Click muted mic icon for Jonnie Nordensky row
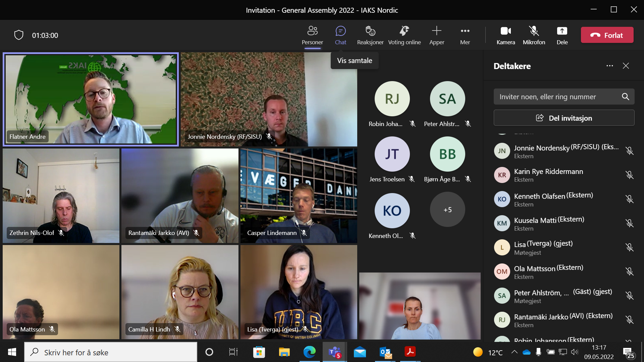This screenshot has height=362, width=644. 630,151
